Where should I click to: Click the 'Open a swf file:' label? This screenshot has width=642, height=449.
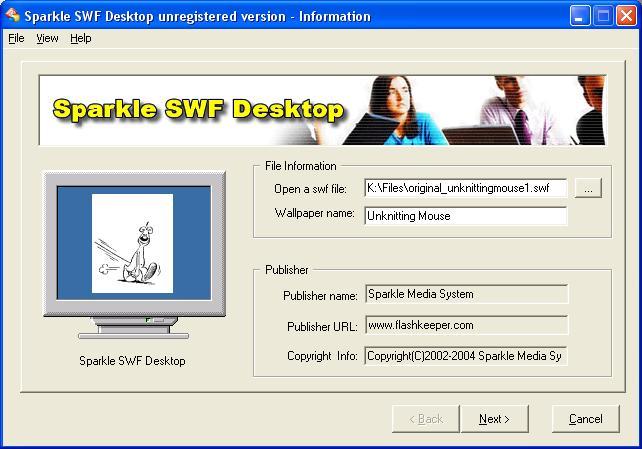pyautogui.click(x=310, y=189)
